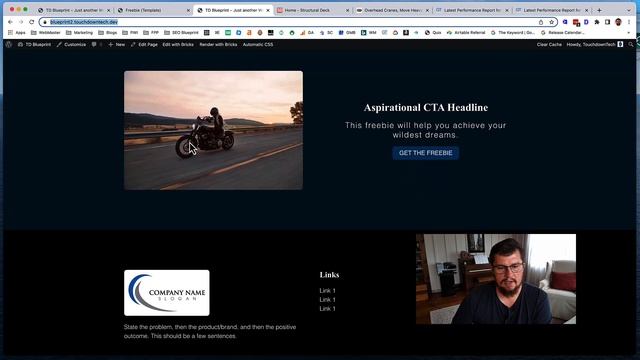Close the Freebie (Template) tab
The image size is (640, 360).
(188, 10)
